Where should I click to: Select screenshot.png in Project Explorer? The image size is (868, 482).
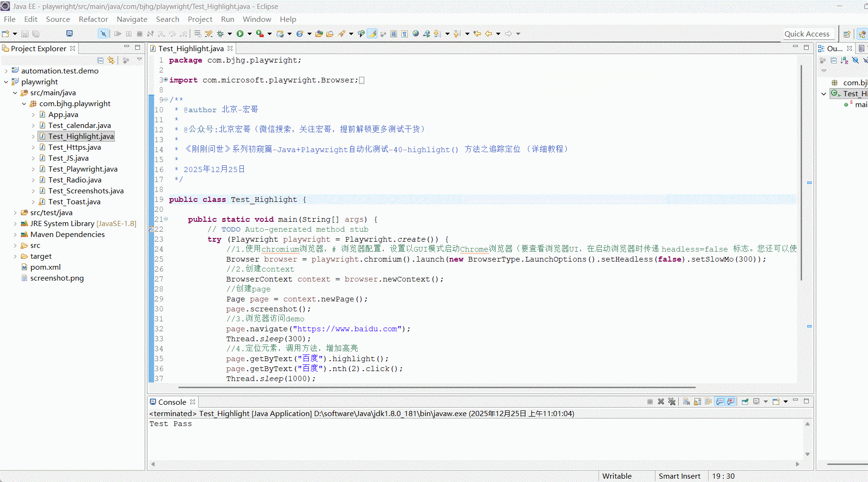[57, 278]
